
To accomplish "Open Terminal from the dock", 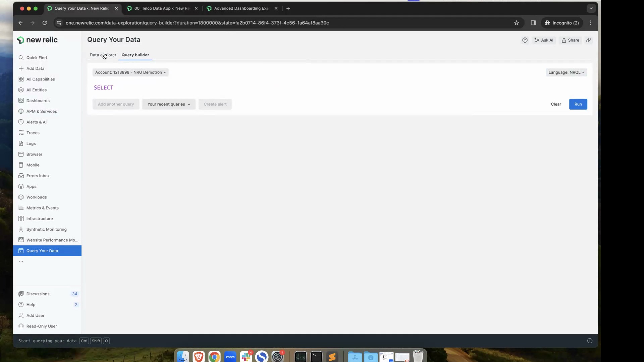I will pyautogui.click(x=316, y=357).
